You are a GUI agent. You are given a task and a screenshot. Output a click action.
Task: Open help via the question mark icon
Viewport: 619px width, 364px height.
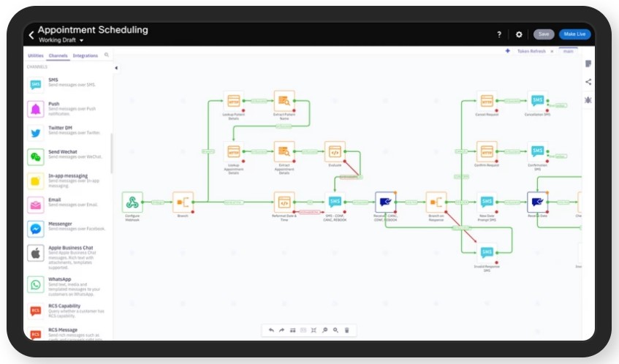(499, 34)
